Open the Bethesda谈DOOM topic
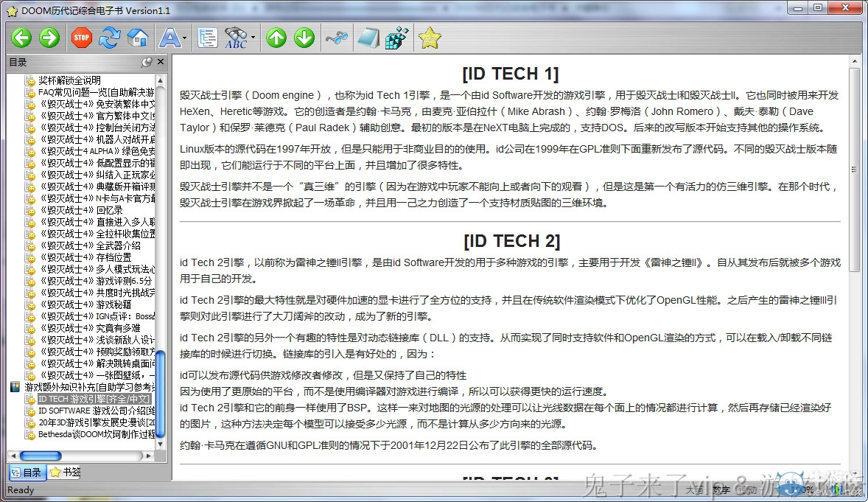Image resolution: width=868 pixels, height=502 pixels. click(x=97, y=434)
